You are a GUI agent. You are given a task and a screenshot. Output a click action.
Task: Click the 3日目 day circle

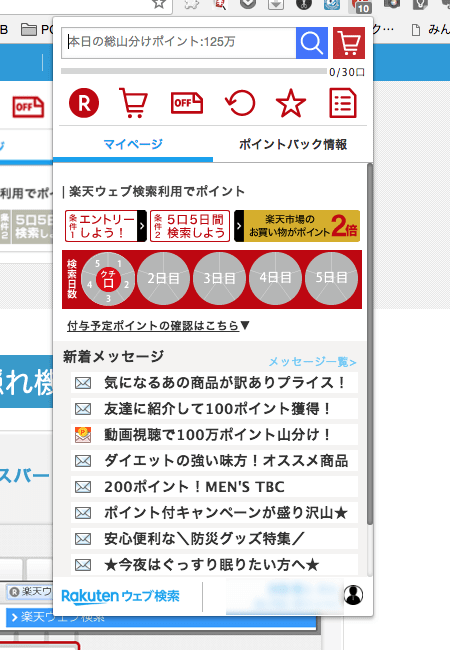point(219,279)
